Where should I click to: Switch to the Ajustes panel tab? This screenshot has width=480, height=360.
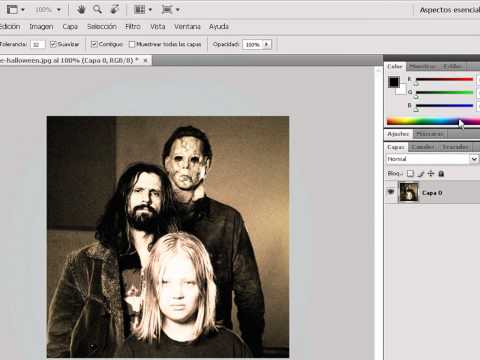point(398,134)
